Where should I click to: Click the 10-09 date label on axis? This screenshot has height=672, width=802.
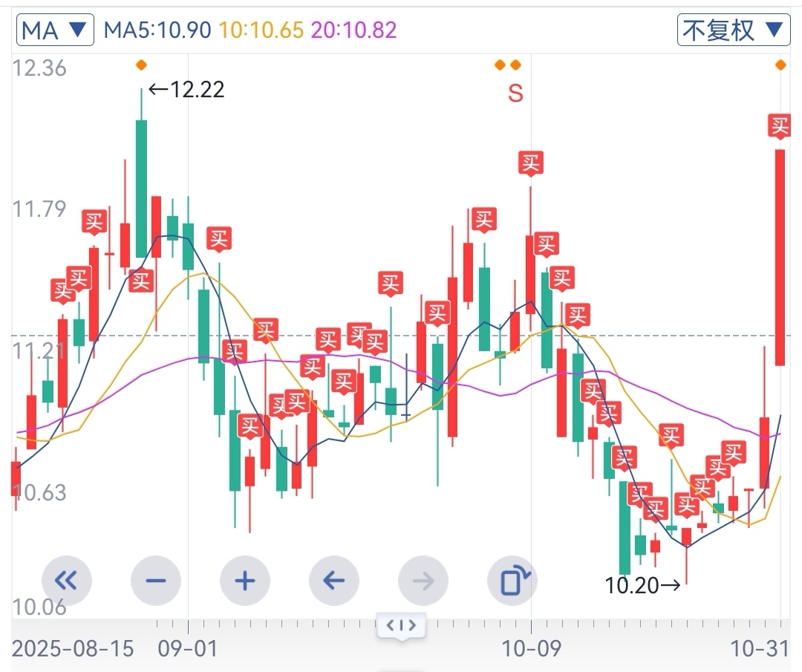[531, 648]
